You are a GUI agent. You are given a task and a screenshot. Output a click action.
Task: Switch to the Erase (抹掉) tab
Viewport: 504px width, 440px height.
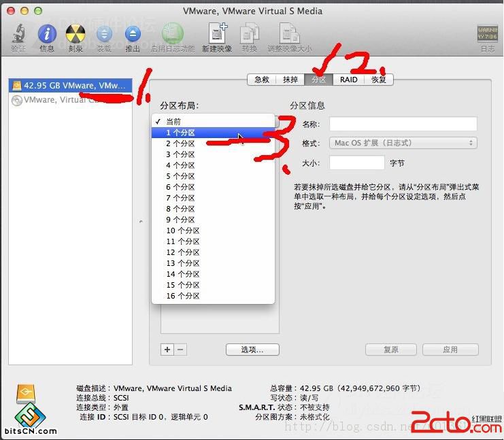click(290, 80)
